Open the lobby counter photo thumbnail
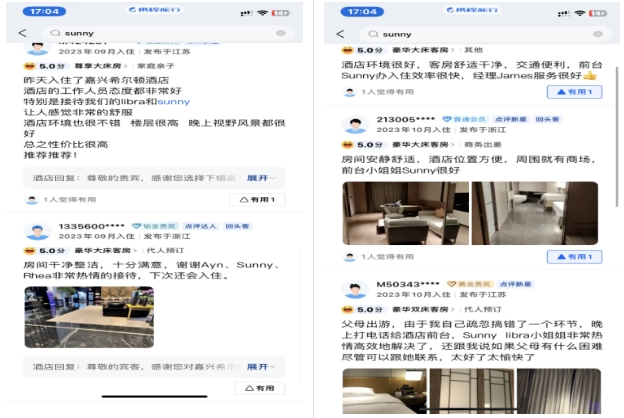This screenshot has width=624, height=418. coord(89,317)
